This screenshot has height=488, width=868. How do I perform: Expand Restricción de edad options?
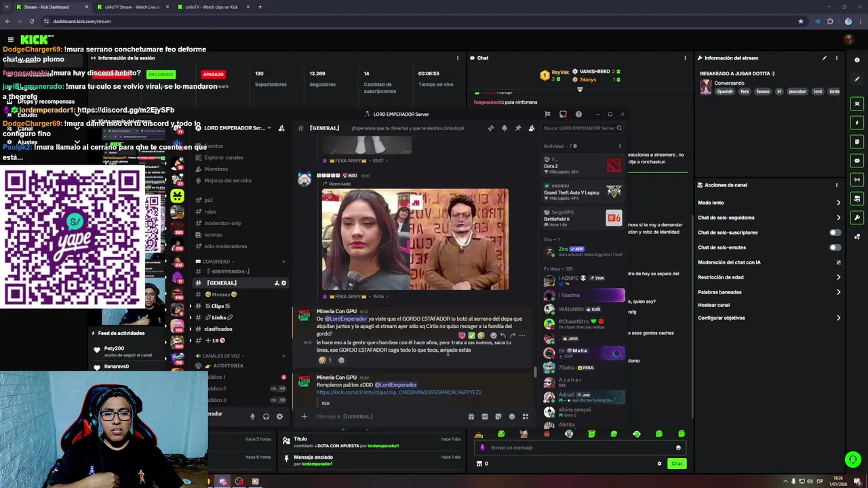point(838,277)
